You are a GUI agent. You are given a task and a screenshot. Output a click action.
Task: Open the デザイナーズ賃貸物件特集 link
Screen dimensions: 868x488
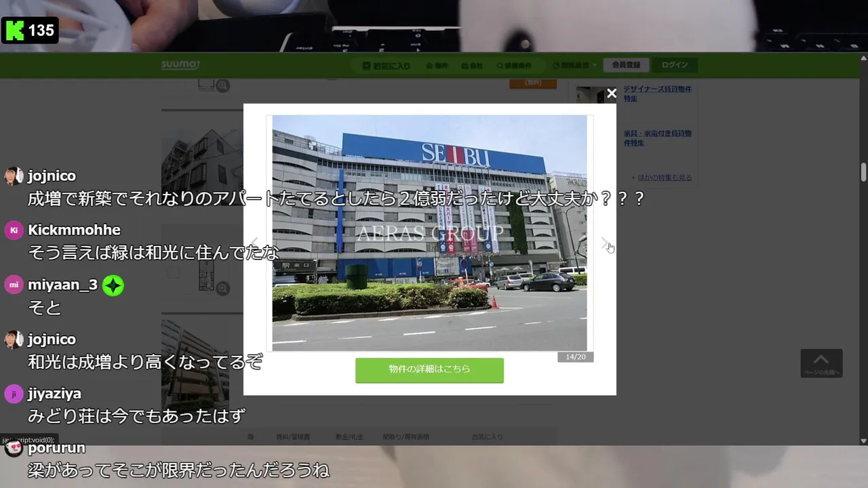[657, 94]
